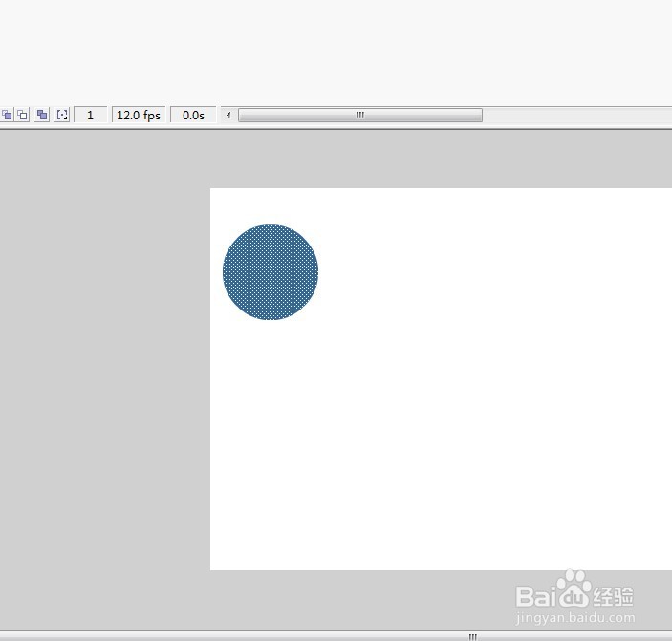This screenshot has height=641, width=672.
Task: Select the blue circle on the stage
Action: 271,272
